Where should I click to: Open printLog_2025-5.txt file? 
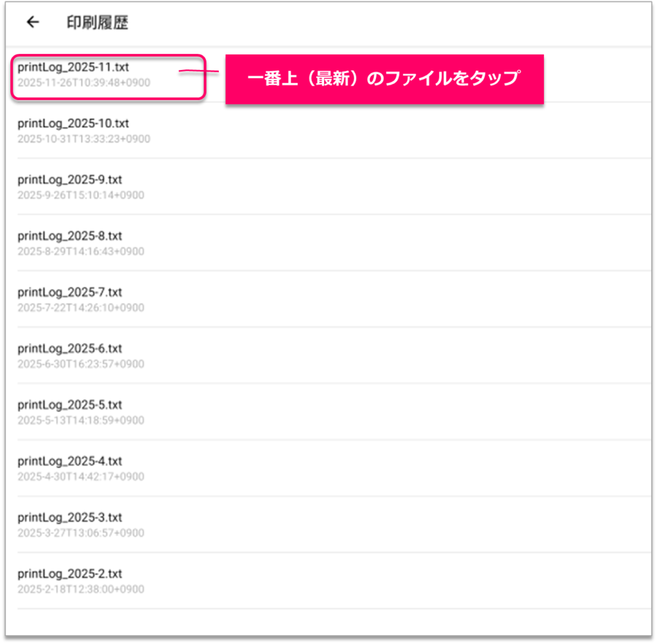[71, 405]
